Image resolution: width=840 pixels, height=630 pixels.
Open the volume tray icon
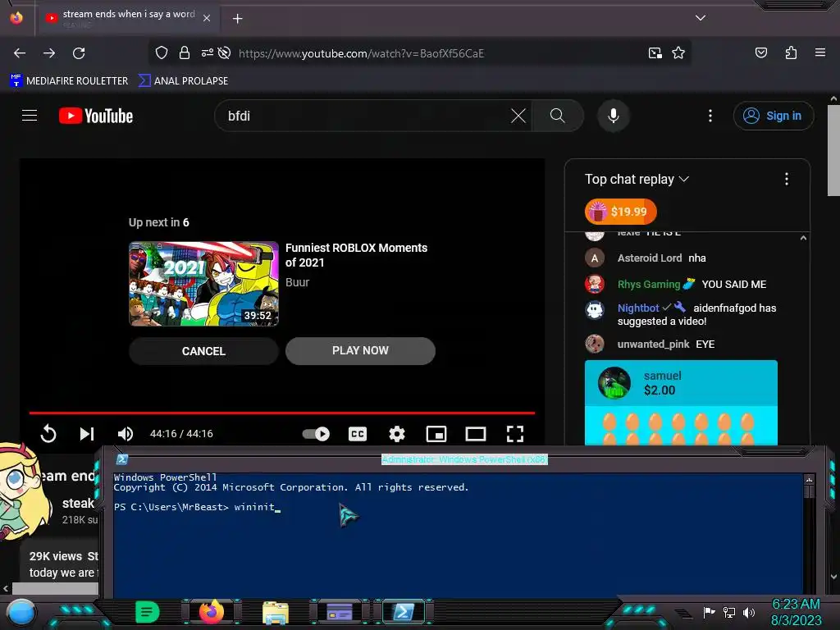(748, 612)
